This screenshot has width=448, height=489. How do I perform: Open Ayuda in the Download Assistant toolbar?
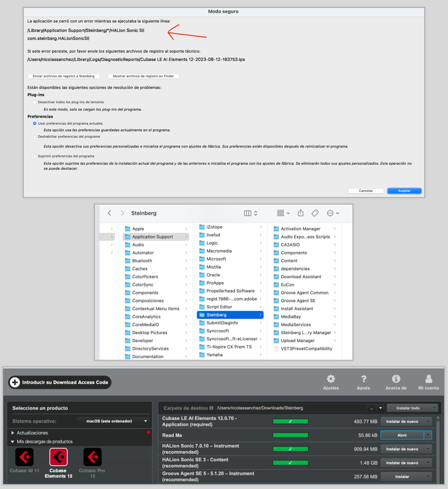363,382
